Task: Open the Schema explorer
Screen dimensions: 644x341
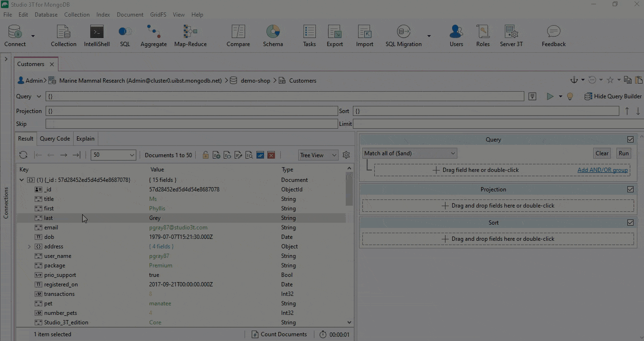Action: [x=273, y=36]
